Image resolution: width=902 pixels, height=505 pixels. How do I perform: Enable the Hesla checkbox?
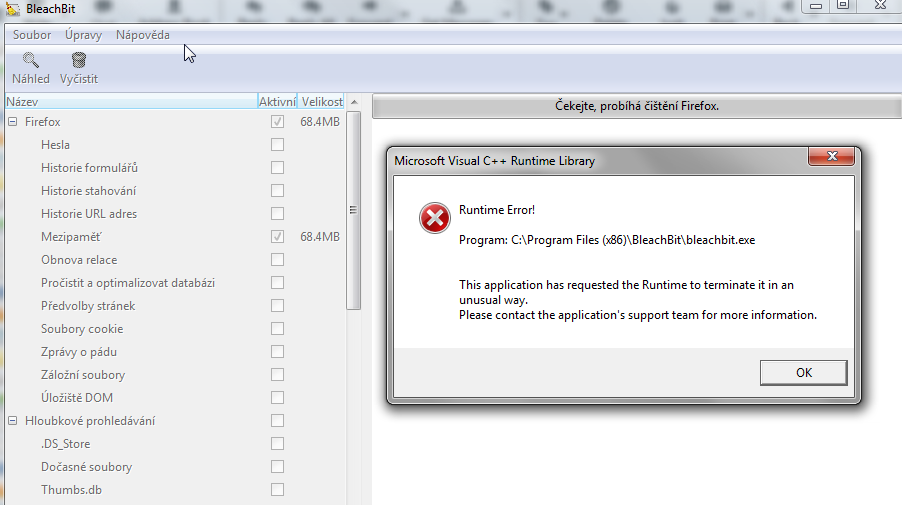tap(277, 145)
